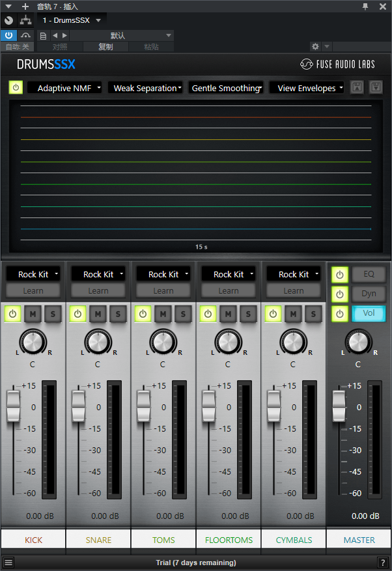Screen dimensions: 392x571
Task: Pin the plugin window with pin icon
Action: coord(365,7)
